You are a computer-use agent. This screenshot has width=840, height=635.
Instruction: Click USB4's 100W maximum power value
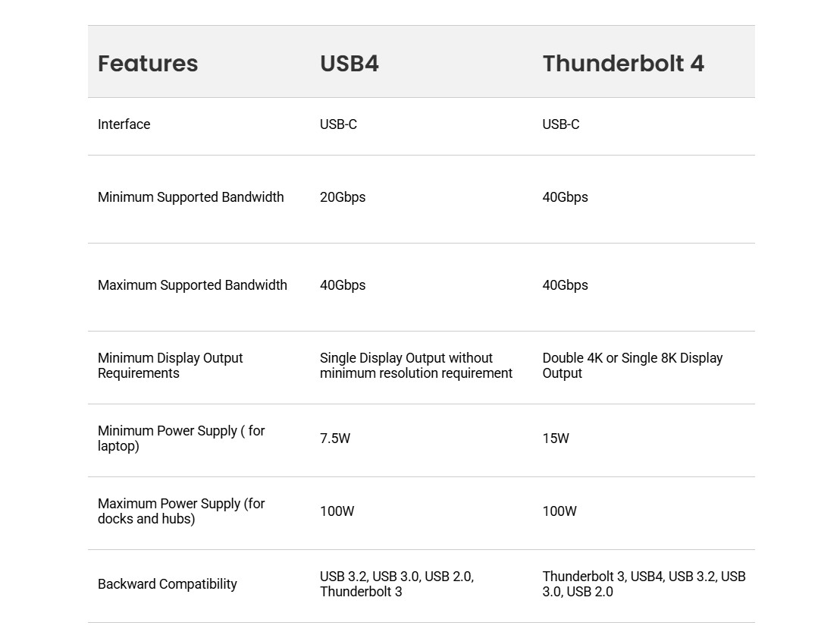[x=337, y=511]
